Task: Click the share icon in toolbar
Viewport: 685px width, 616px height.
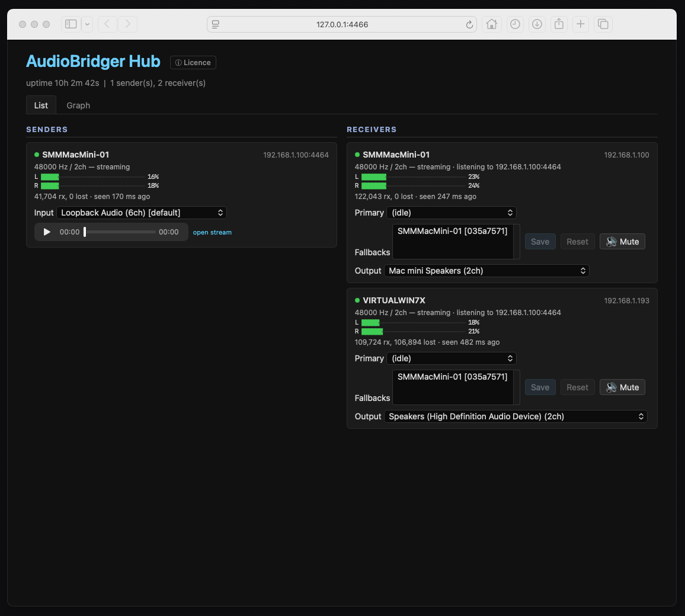Action: point(559,24)
